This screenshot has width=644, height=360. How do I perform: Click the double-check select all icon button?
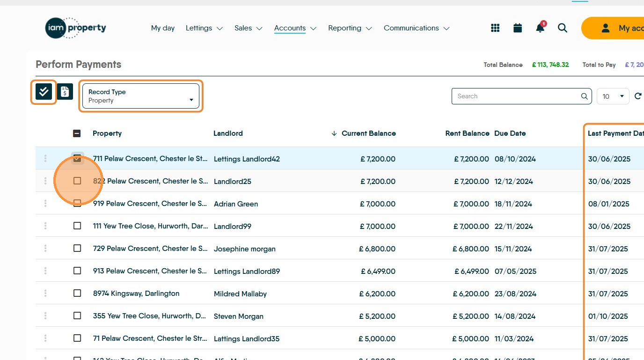pyautogui.click(x=44, y=92)
